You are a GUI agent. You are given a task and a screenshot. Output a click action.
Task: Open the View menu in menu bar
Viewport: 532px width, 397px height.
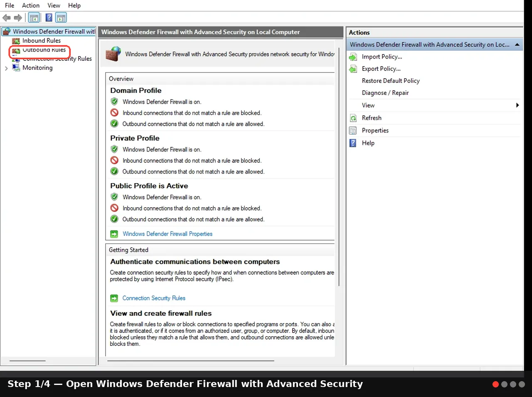[54, 5]
